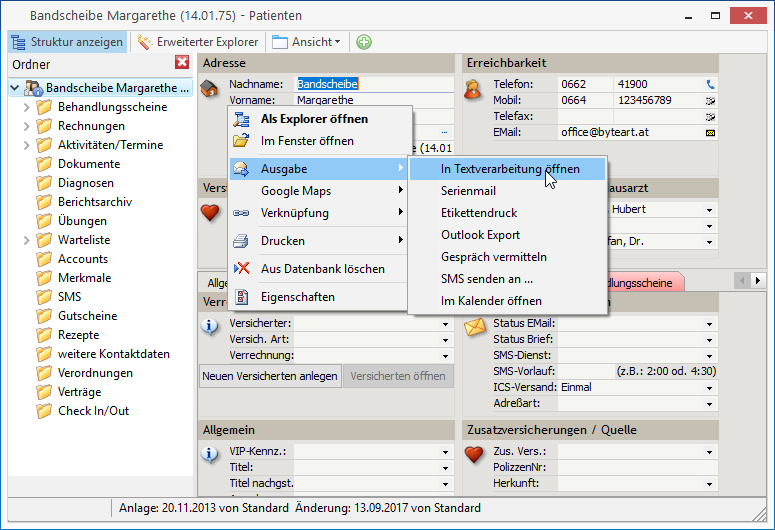Collapse the Bandscheibe Margarethe root node
Viewport: 775px width, 530px height.
tap(14, 88)
